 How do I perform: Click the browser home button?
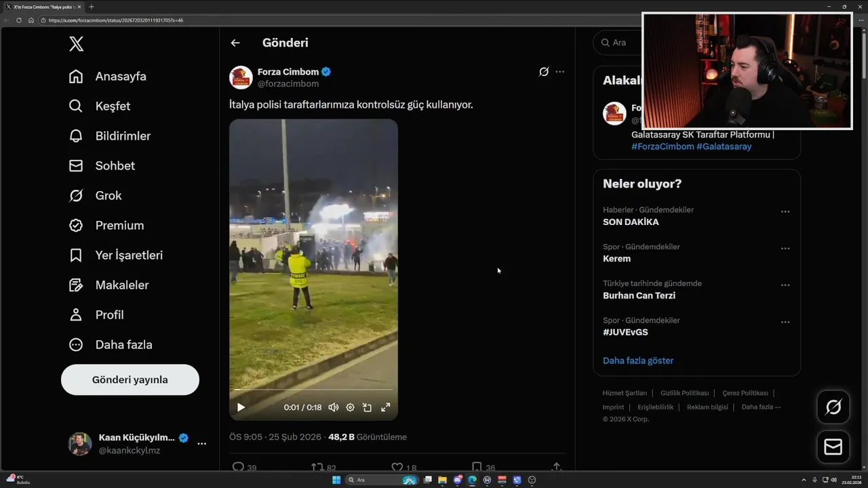31,20
